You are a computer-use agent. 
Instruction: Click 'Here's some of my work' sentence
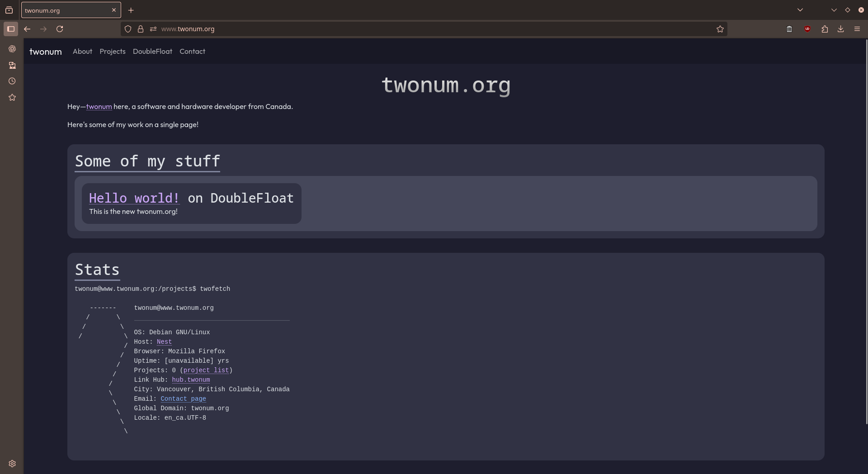click(x=133, y=125)
